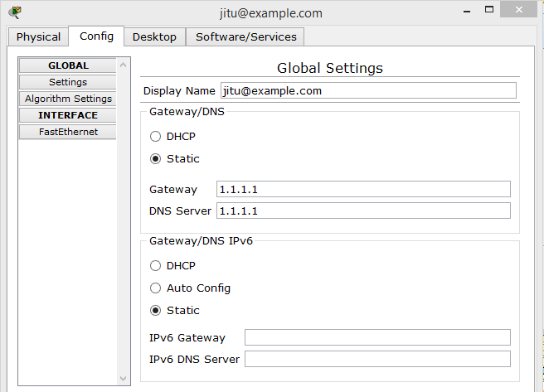Image resolution: width=544 pixels, height=392 pixels.
Task: Switch to the Physical tab
Action: pos(38,36)
